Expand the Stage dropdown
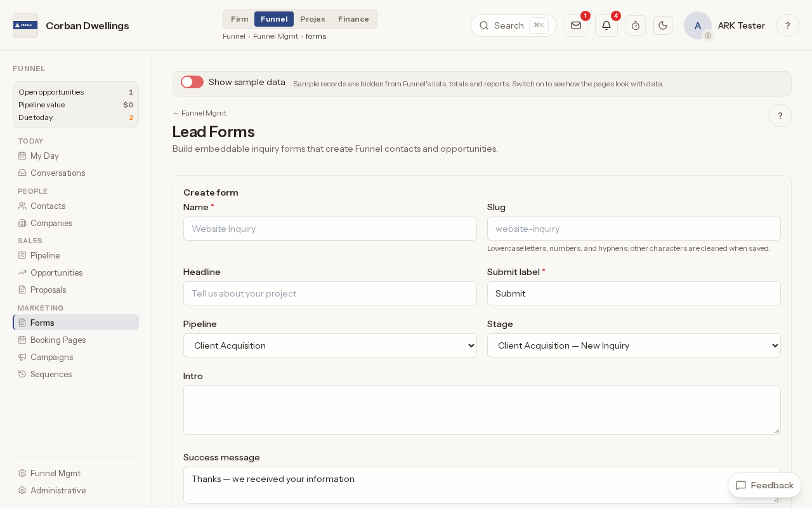Image resolution: width=812 pixels, height=508 pixels. pos(634,345)
